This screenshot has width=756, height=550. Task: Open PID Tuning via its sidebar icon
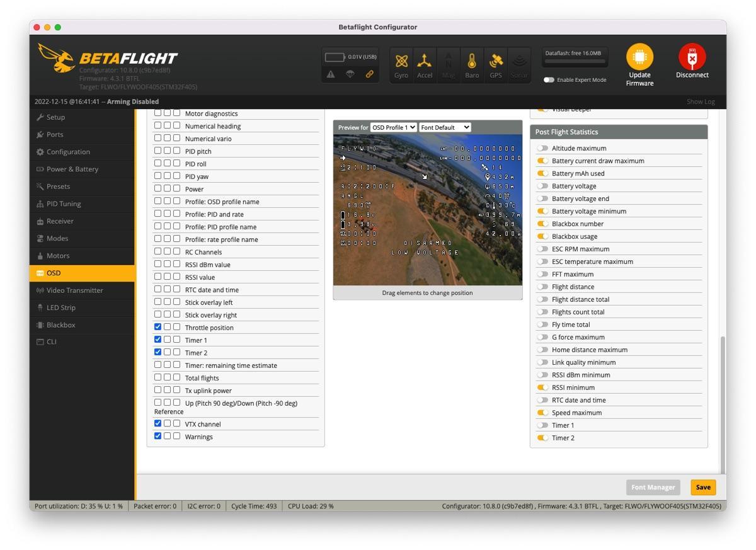[40, 203]
